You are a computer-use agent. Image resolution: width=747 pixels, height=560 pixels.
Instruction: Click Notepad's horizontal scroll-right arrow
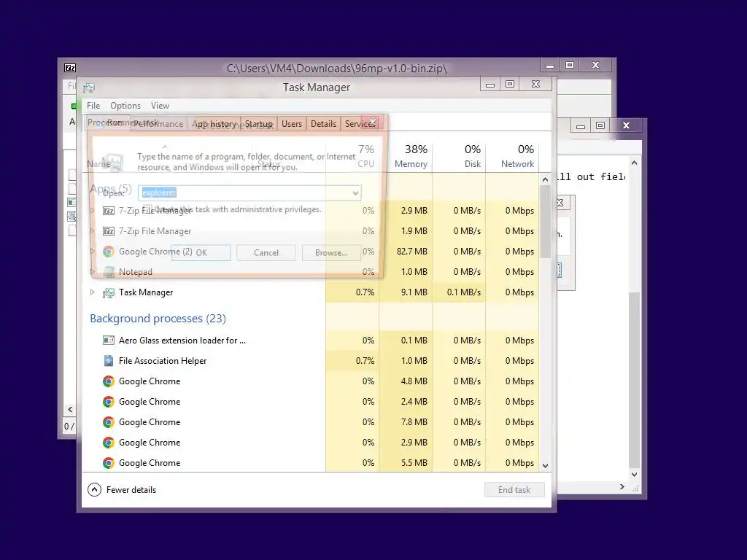622,486
